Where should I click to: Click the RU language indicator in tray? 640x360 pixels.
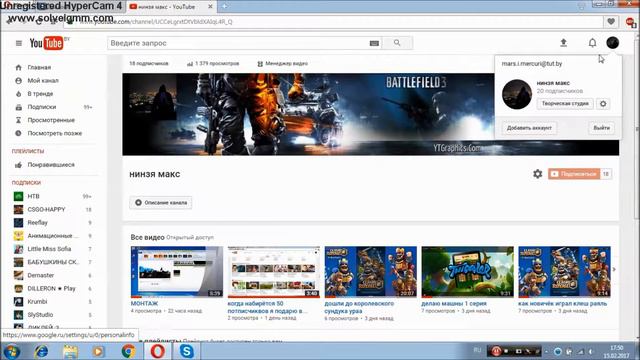(x=477, y=350)
